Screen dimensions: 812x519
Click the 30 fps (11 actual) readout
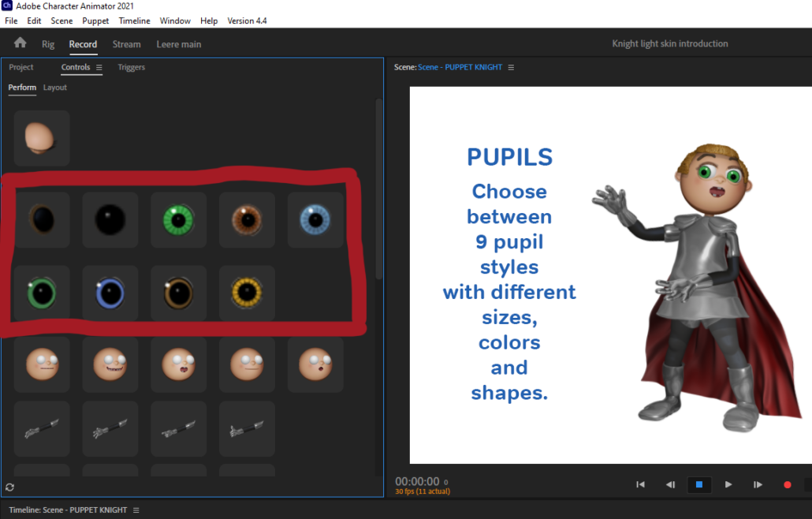click(423, 491)
